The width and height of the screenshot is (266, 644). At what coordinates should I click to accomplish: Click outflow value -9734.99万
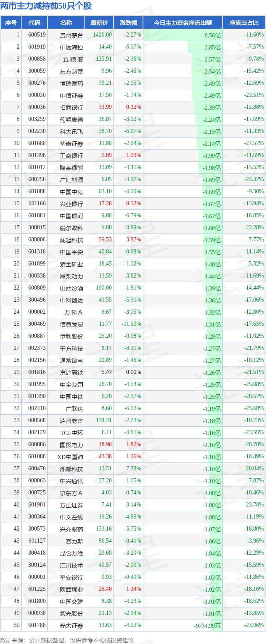click(x=207, y=625)
